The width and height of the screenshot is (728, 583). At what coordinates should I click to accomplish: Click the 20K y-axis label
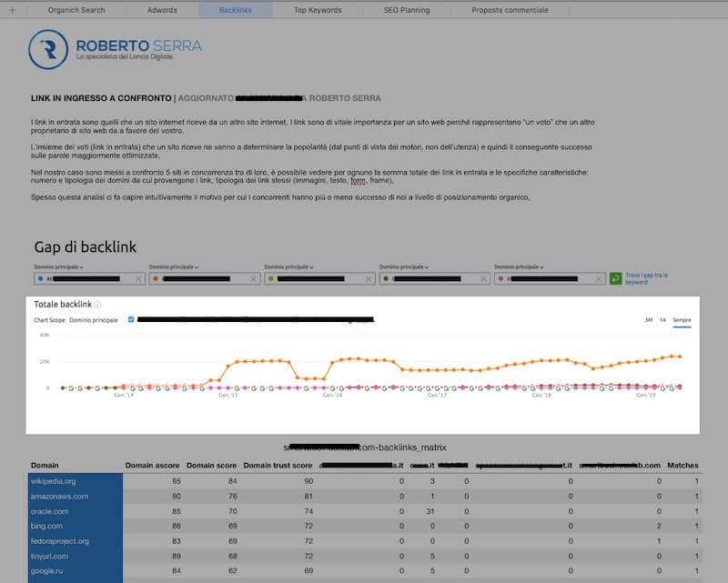[45, 362]
